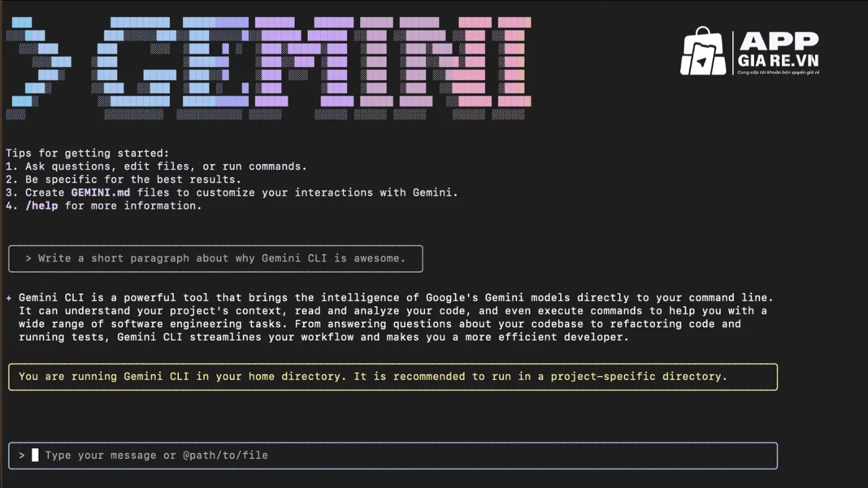
Task: Click the '/help' command text
Action: pos(42,205)
